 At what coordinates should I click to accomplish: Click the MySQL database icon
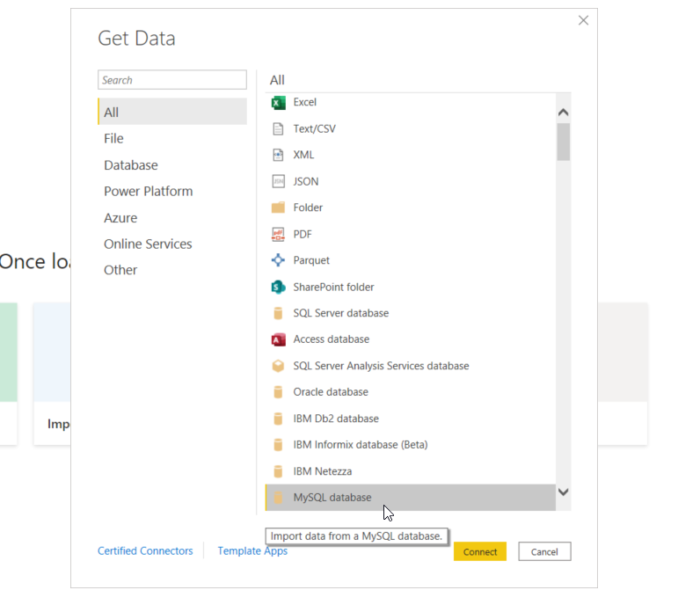pos(278,498)
